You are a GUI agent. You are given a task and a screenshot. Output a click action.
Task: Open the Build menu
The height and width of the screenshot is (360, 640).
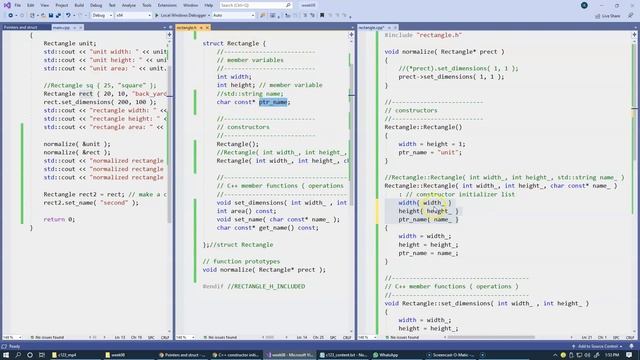tap(79, 5)
